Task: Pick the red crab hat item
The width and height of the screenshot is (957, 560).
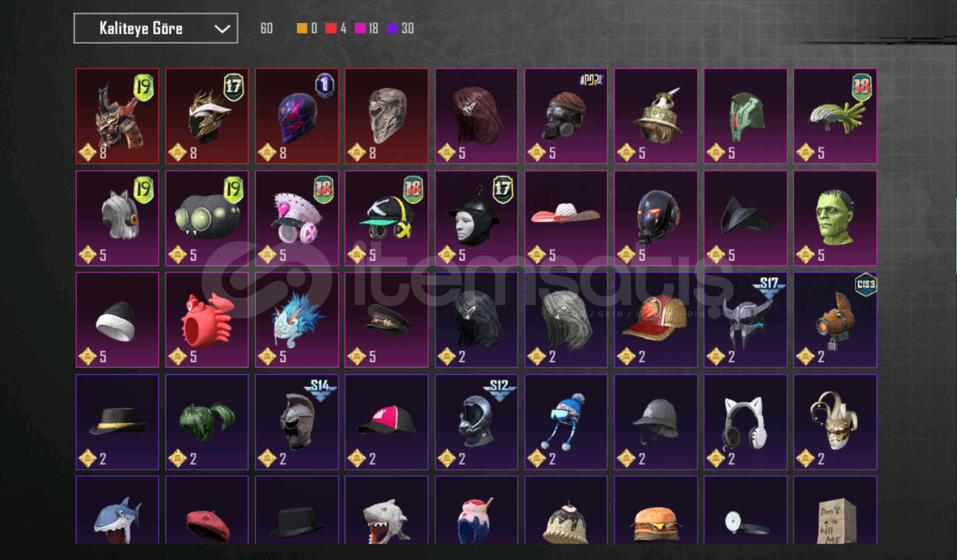Action: coord(207,320)
